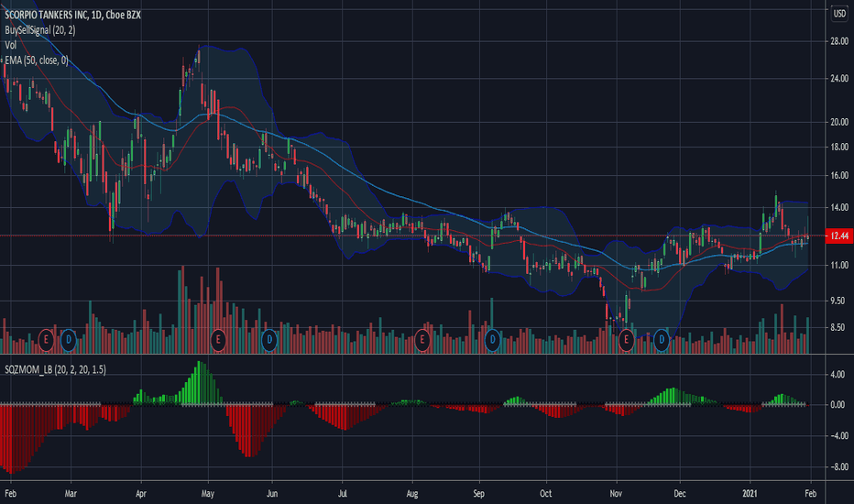Click the red 12.44 current price tag

tap(839, 236)
